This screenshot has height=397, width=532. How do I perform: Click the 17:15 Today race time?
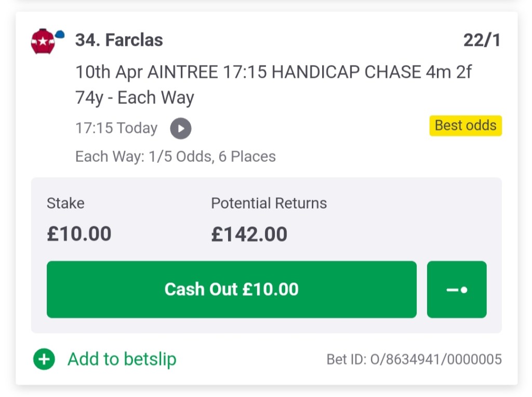point(116,128)
